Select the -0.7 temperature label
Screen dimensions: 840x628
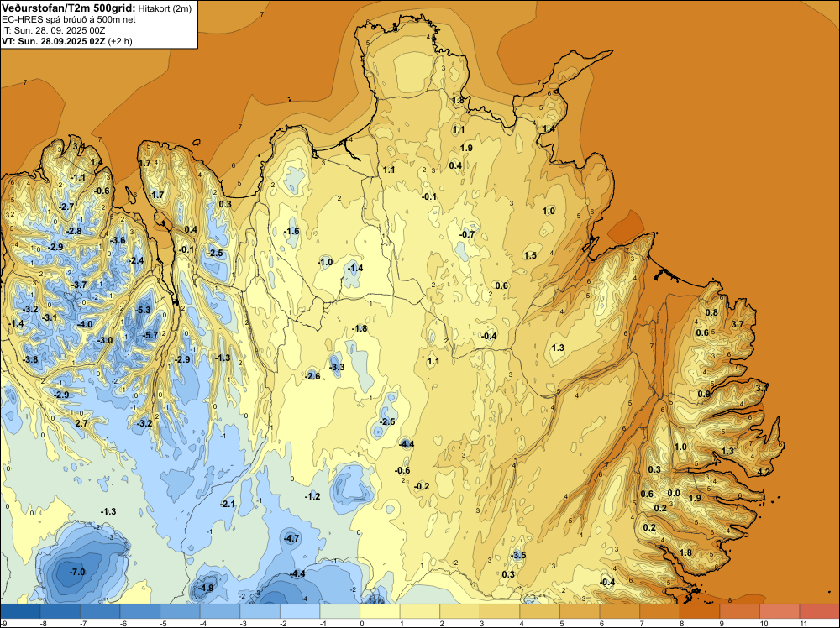coord(467,234)
